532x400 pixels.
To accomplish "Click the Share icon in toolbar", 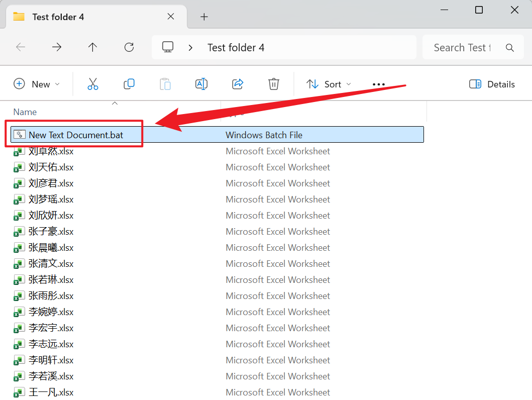I will pos(238,84).
